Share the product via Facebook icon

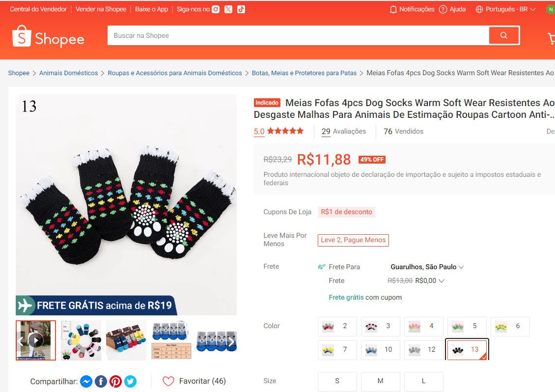(101, 381)
